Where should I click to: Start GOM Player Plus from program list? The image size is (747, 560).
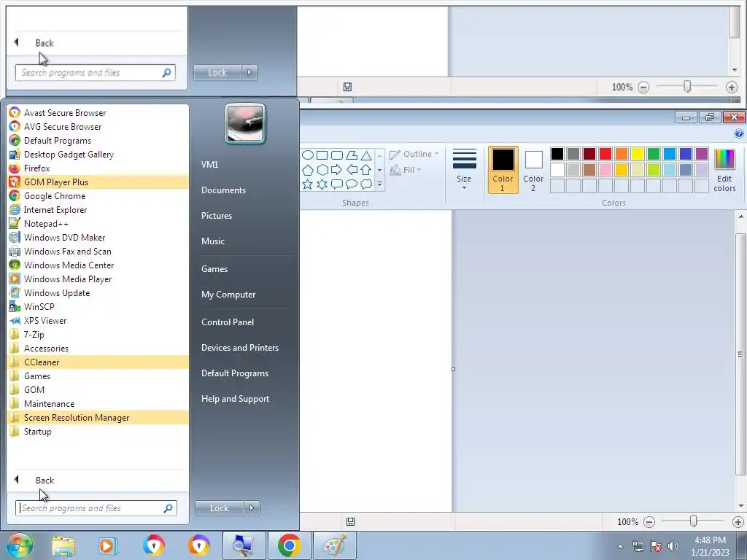[x=98, y=182]
